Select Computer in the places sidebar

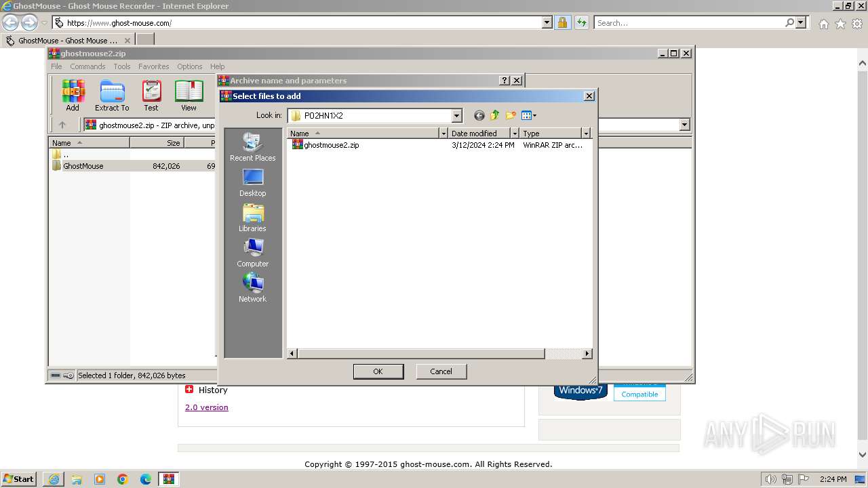[x=253, y=253]
